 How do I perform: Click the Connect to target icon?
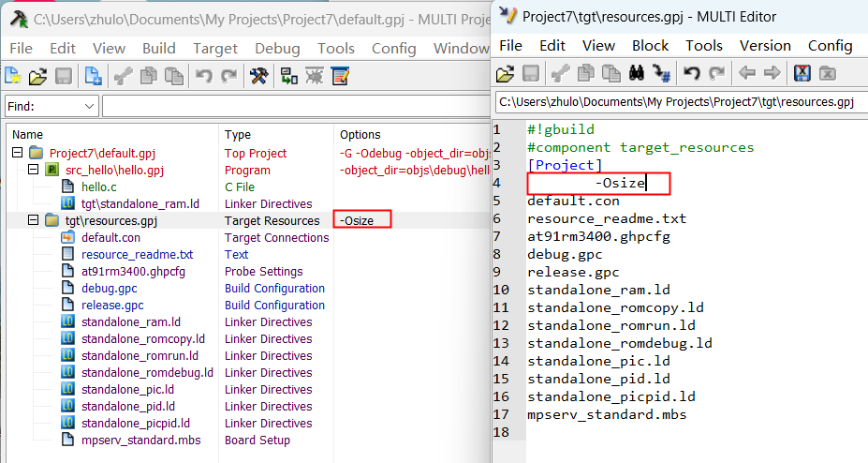pyautogui.click(x=288, y=76)
